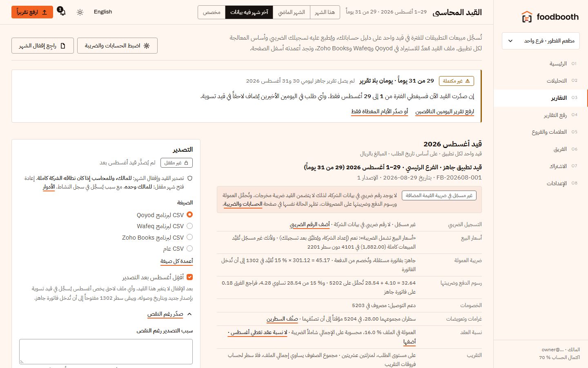Select the Zoho Books لبرنامج CSV radio option
This screenshot has width=588, height=368.
(189, 237)
